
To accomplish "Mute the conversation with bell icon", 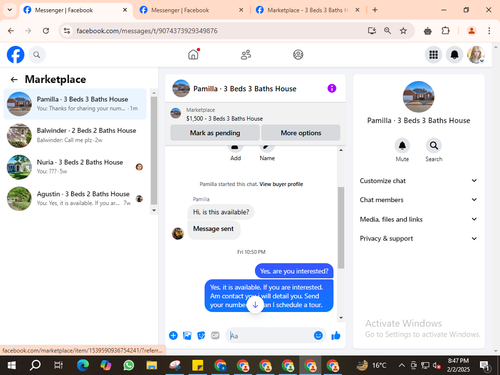I will click(402, 146).
